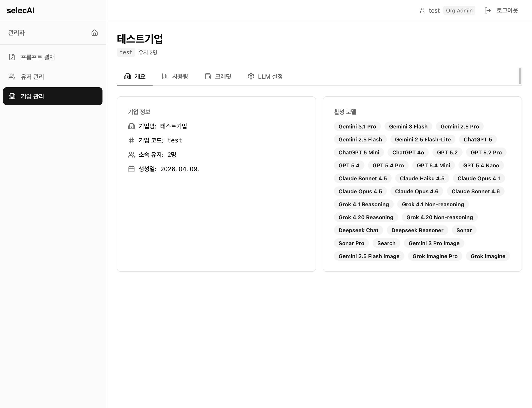
Task: Click the Grok 4.1 Non-reasoning chip
Action: (x=433, y=204)
